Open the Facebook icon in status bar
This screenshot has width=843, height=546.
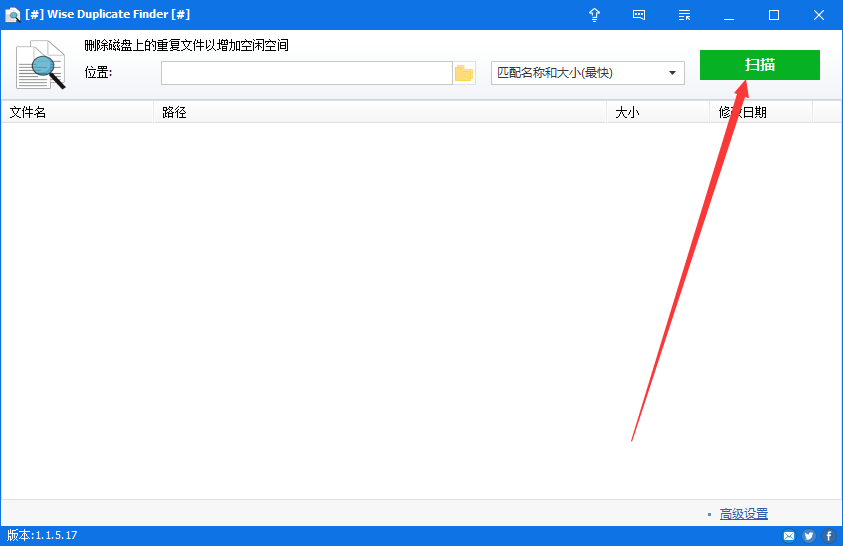829,536
